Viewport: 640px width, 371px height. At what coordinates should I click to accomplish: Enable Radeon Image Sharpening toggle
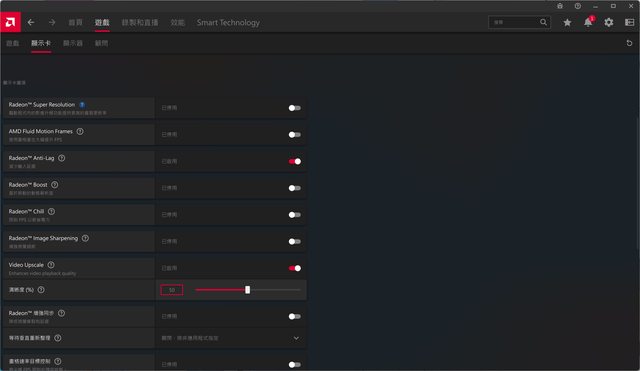[295, 241]
